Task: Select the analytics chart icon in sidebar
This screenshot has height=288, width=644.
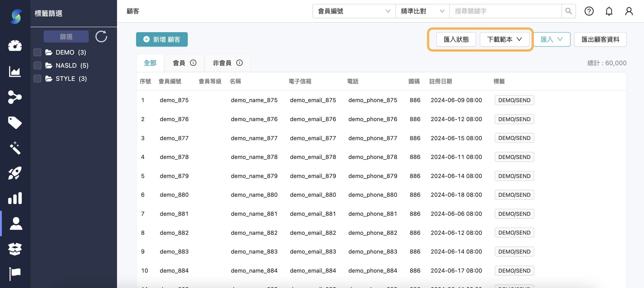Action: pos(15,72)
